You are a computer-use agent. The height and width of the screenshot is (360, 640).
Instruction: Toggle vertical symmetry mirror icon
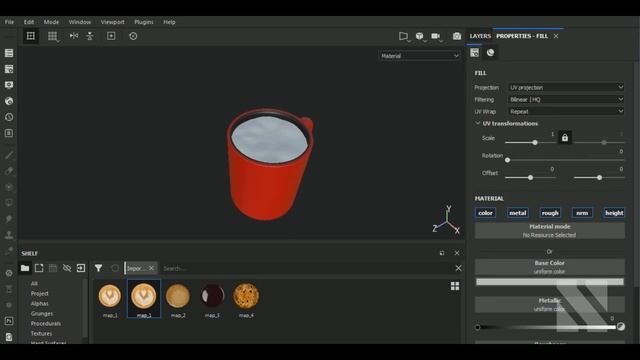tap(90, 36)
